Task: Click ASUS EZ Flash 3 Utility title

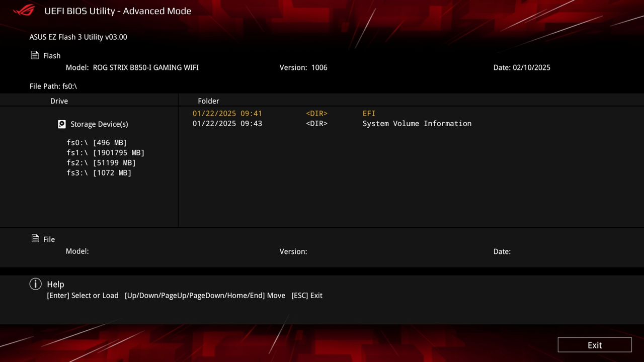Action: pyautogui.click(x=78, y=37)
